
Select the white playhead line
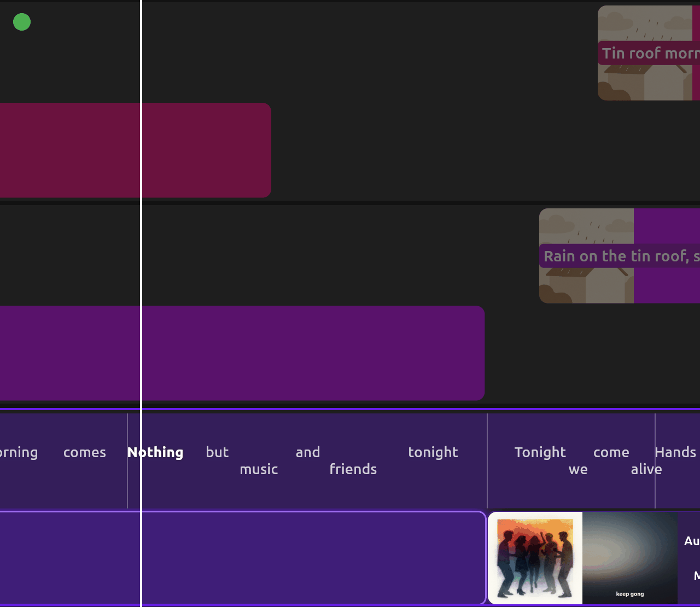[x=141, y=303]
